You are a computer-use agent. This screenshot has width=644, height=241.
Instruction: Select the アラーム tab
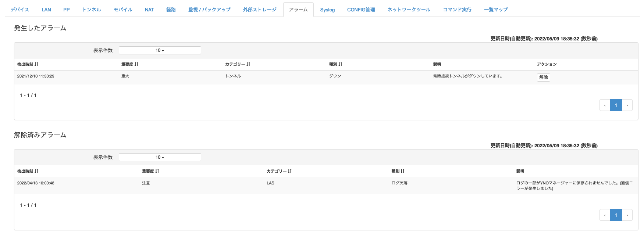298,10
